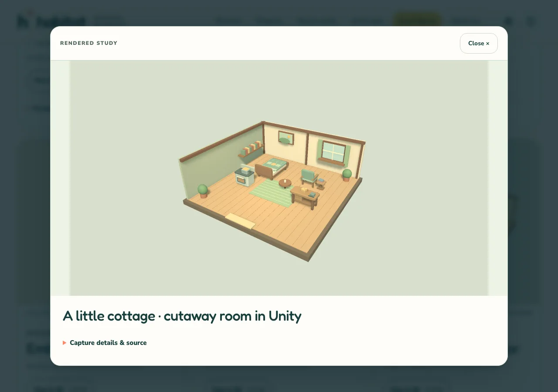Close the Rendered Study dialog
558x392 pixels.
coord(479,43)
